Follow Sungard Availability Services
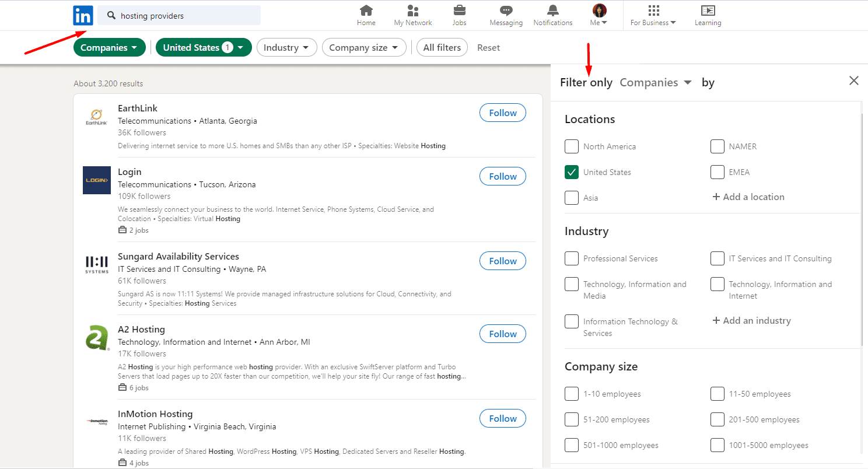This screenshot has height=469, width=868. 503,261
